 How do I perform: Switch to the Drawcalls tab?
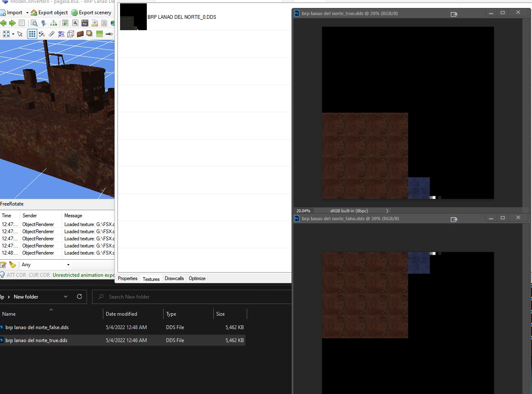174,278
